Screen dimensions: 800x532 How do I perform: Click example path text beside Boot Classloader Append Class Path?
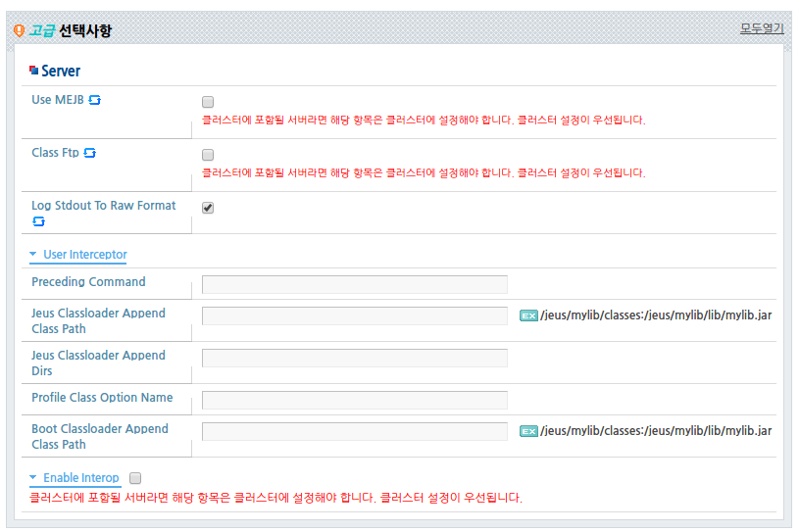tap(656, 431)
